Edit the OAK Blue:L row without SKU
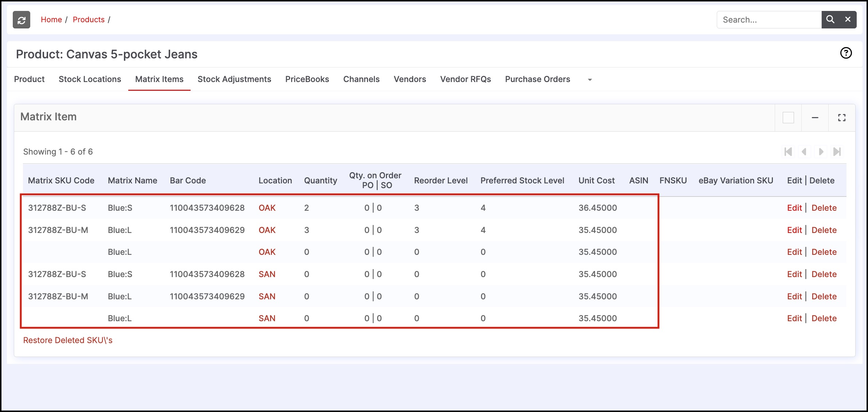 pos(794,252)
